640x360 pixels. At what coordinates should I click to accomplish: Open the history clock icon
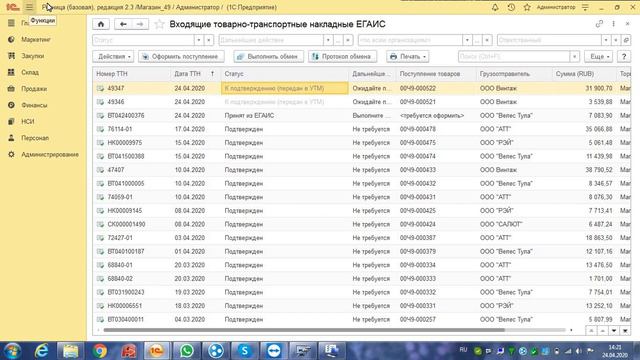click(511, 7)
